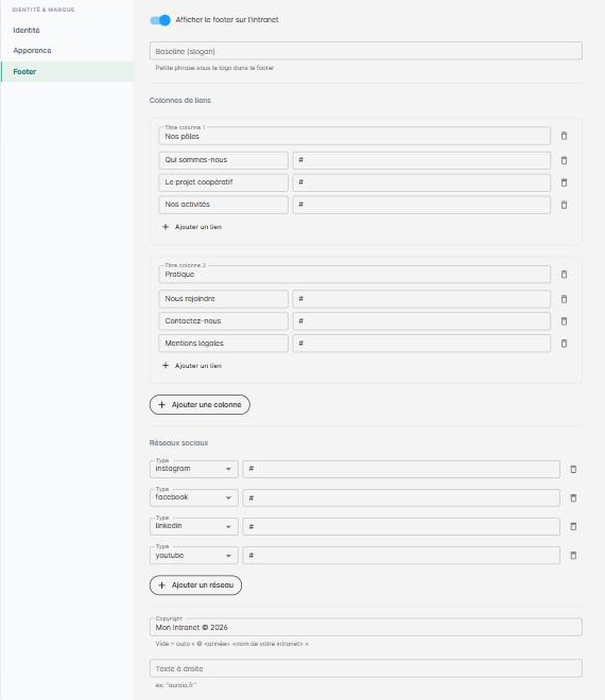Click the Ajouter un réseau button
Image resolution: width=605 pixels, height=700 pixels.
tap(196, 585)
